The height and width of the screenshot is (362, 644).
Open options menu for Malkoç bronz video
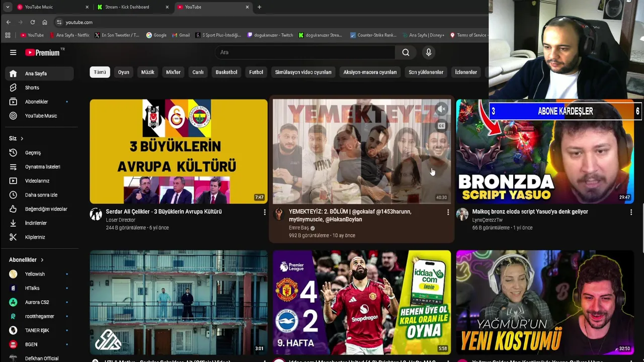click(631, 212)
